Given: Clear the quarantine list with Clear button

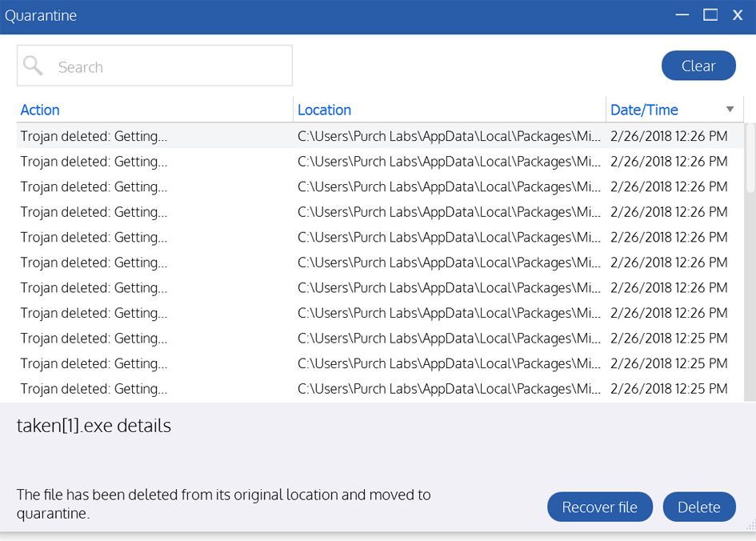Looking at the screenshot, I should tap(698, 66).
